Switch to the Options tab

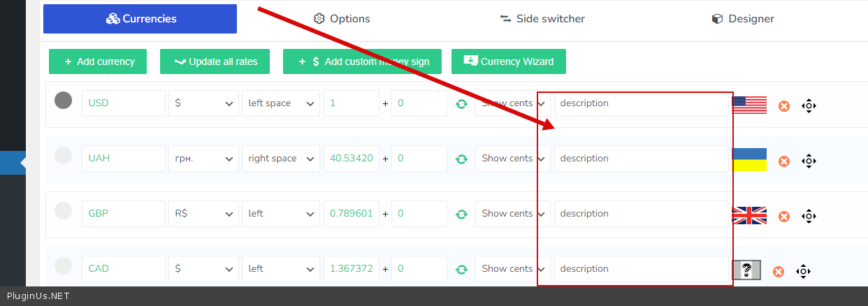[341, 19]
